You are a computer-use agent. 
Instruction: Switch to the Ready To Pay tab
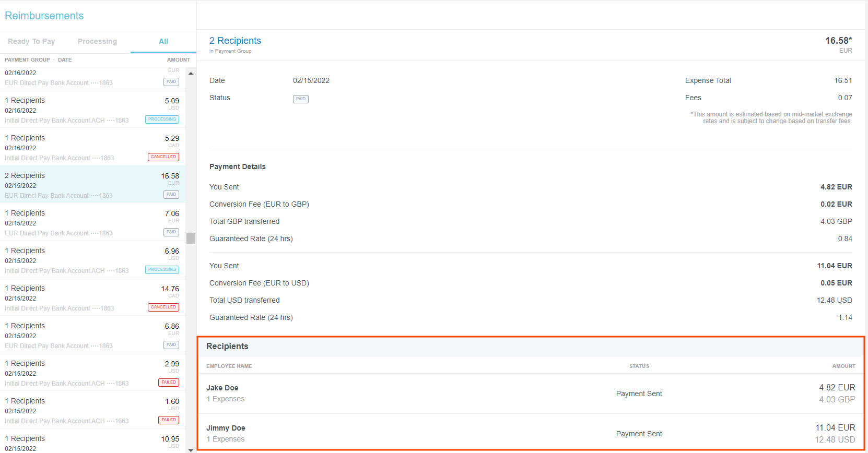31,42
